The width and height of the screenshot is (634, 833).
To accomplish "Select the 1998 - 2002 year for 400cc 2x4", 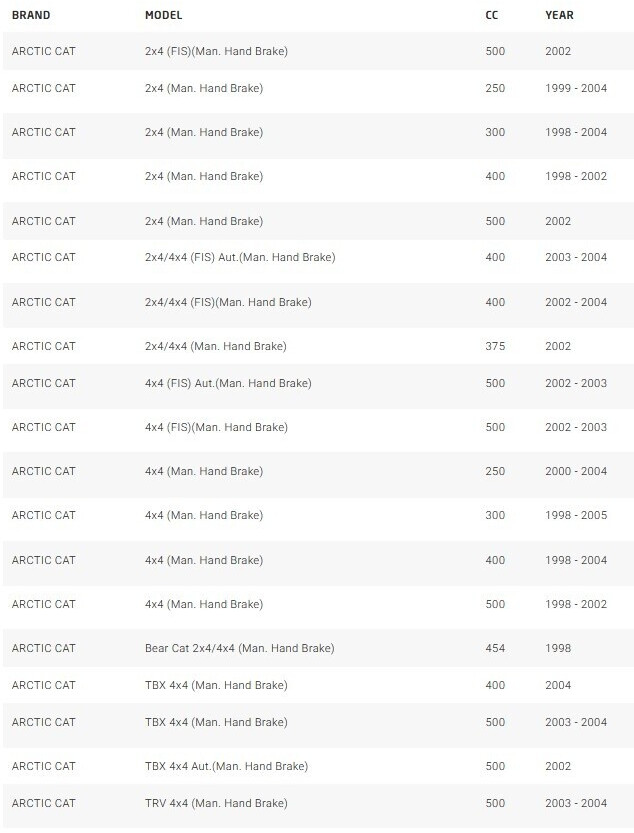I will tap(576, 176).
